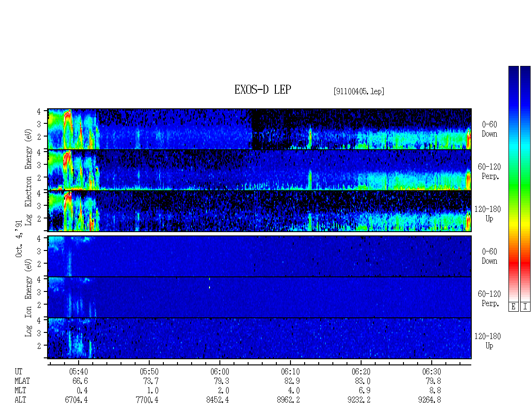
Task: Click the 06:30 time tick label
Action: click(x=432, y=372)
